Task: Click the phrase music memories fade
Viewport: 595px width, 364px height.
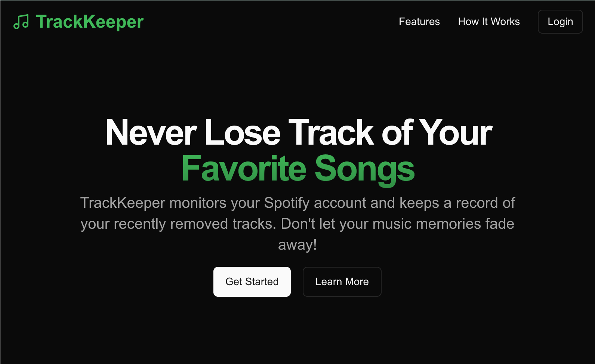Action: pos(443,224)
